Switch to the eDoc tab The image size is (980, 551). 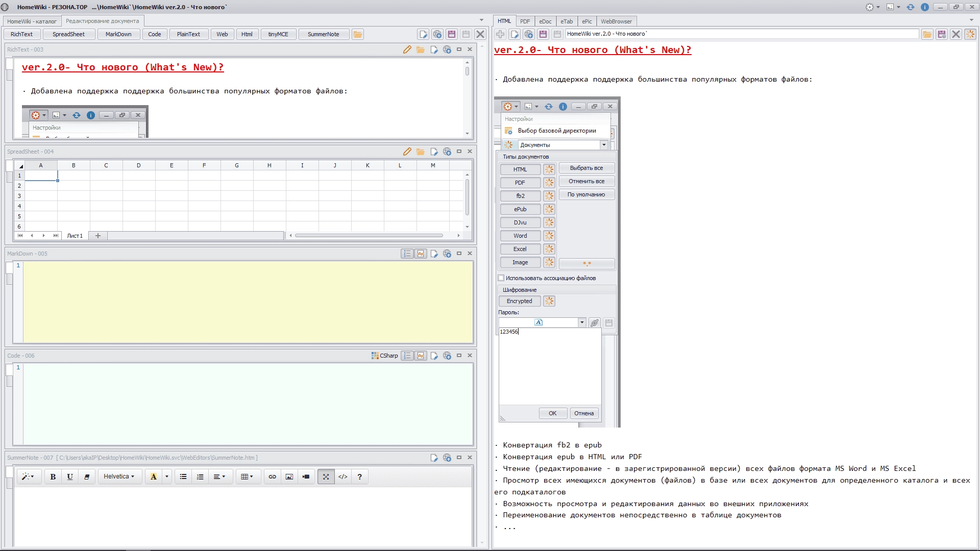click(x=545, y=21)
